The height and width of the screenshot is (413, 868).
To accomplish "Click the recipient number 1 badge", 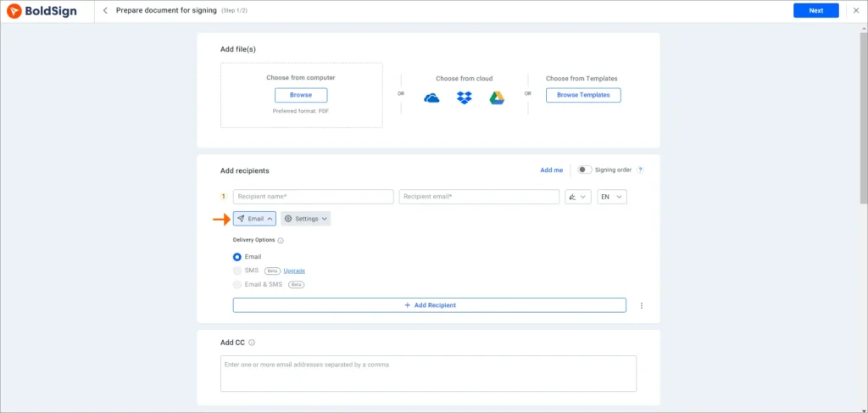I will coord(224,197).
